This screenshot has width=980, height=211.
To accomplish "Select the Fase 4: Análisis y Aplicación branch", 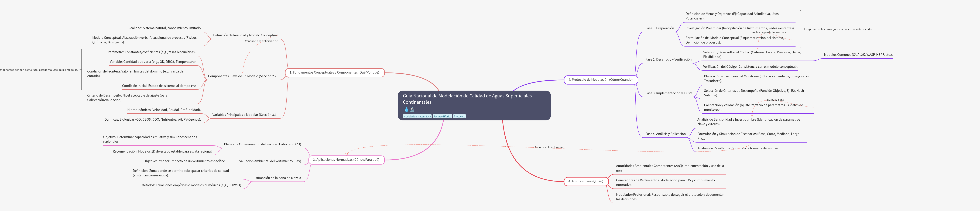I will (x=665, y=134).
